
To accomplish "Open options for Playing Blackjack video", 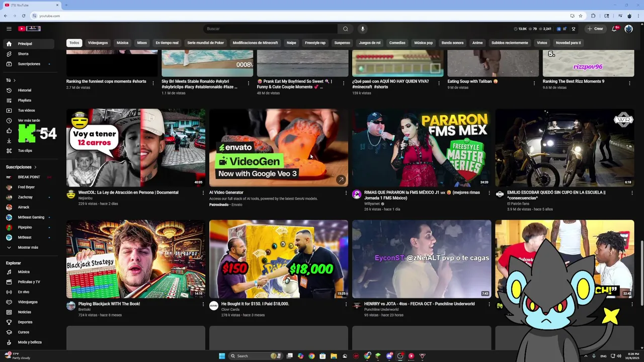I will point(203,304).
